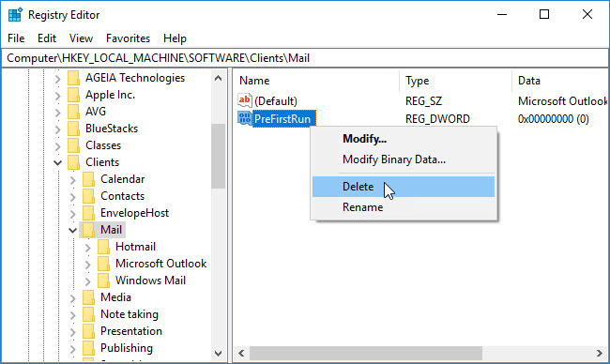Click the PreFirstRun DWORD value icon
The image size is (610, 364).
point(245,118)
